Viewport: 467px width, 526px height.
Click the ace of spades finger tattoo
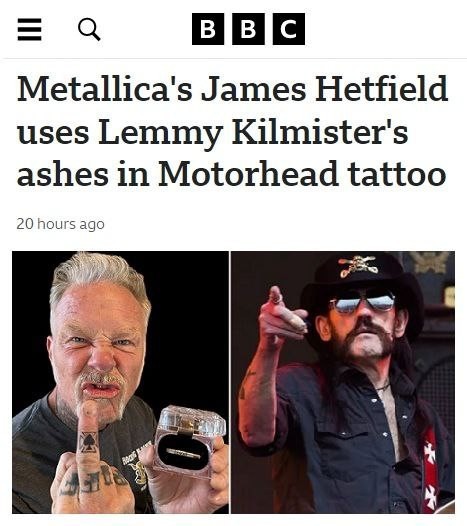click(88, 442)
